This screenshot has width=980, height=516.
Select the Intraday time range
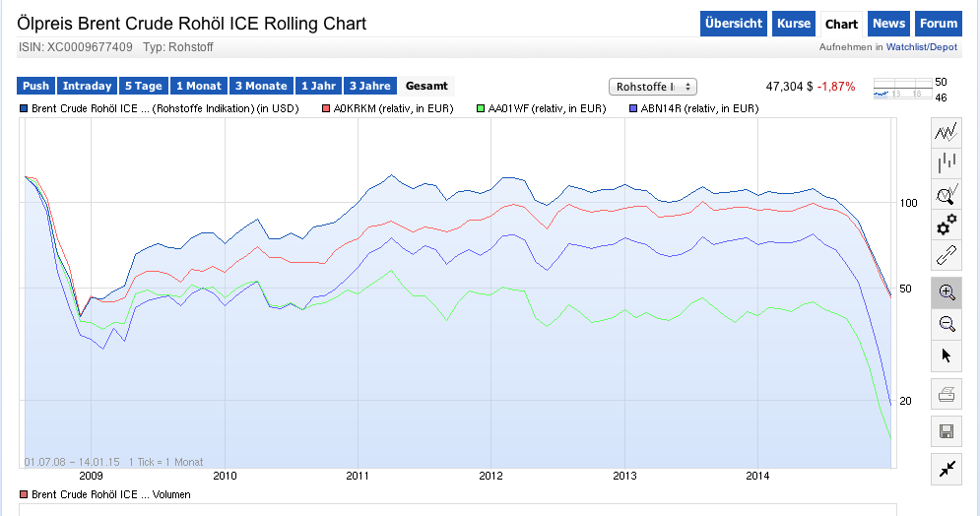coord(87,86)
